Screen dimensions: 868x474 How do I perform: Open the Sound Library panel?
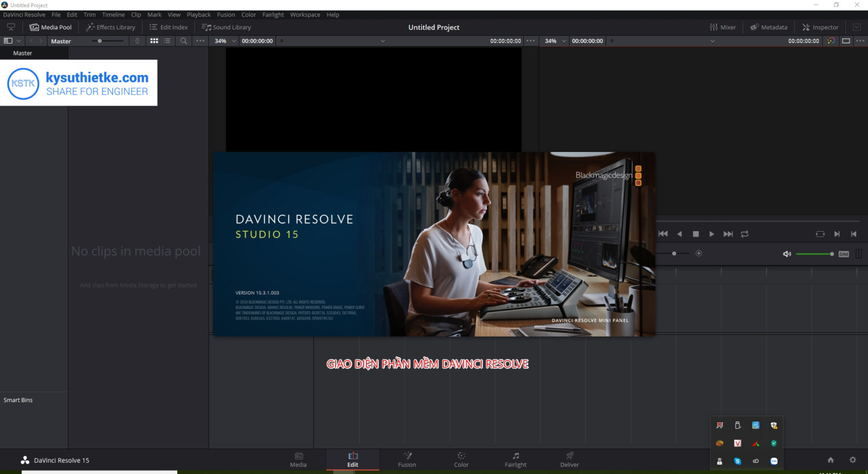226,27
